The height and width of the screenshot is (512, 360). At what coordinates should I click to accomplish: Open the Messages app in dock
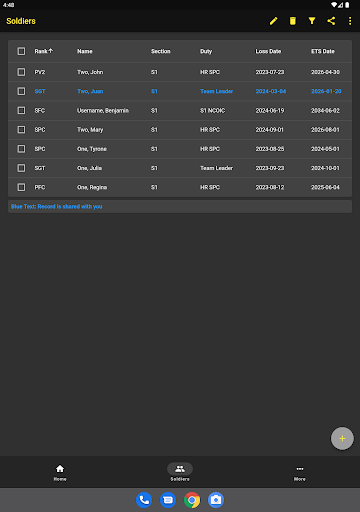(x=168, y=500)
